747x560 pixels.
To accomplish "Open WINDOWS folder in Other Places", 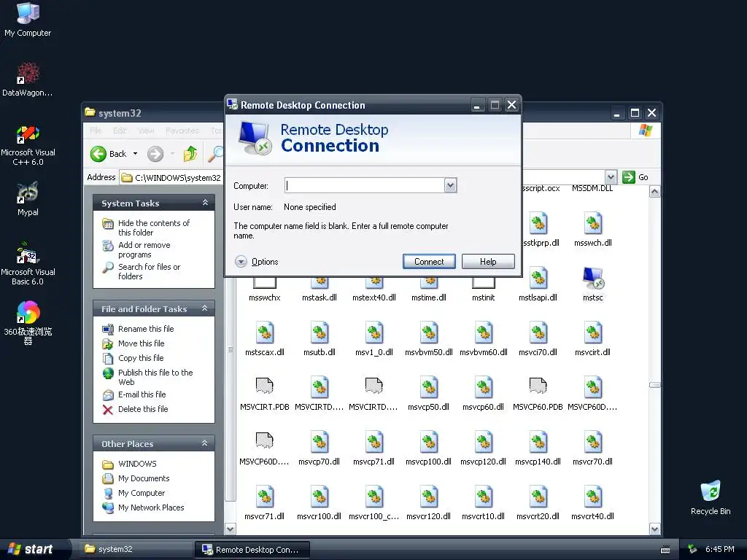I will tap(137, 464).
